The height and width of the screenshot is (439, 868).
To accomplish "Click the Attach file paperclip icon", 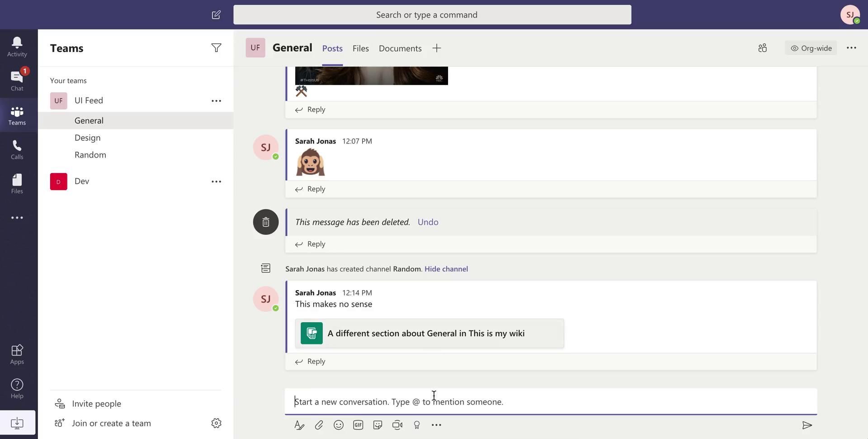I will tap(319, 425).
